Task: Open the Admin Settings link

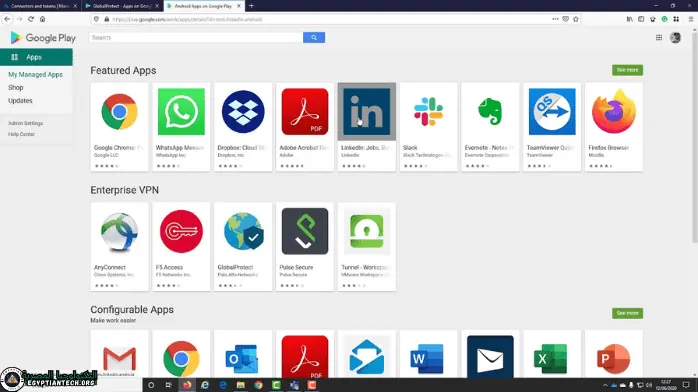Action: click(25, 123)
